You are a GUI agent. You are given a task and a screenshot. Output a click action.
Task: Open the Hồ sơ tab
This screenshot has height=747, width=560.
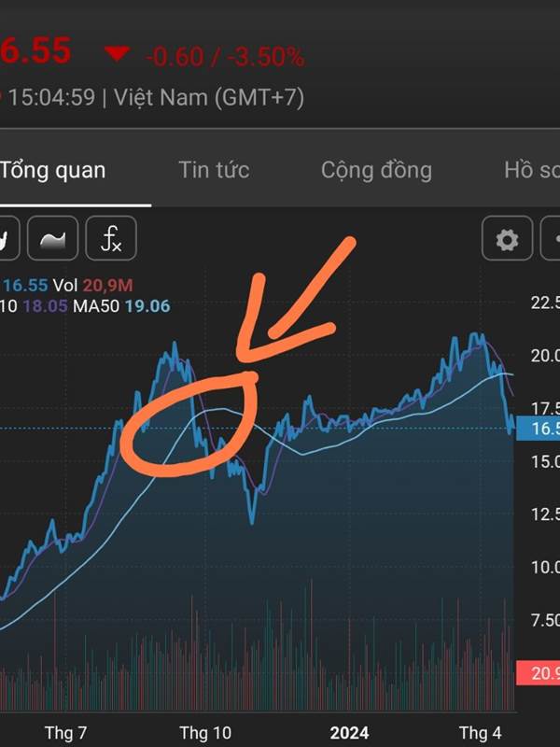(x=532, y=170)
